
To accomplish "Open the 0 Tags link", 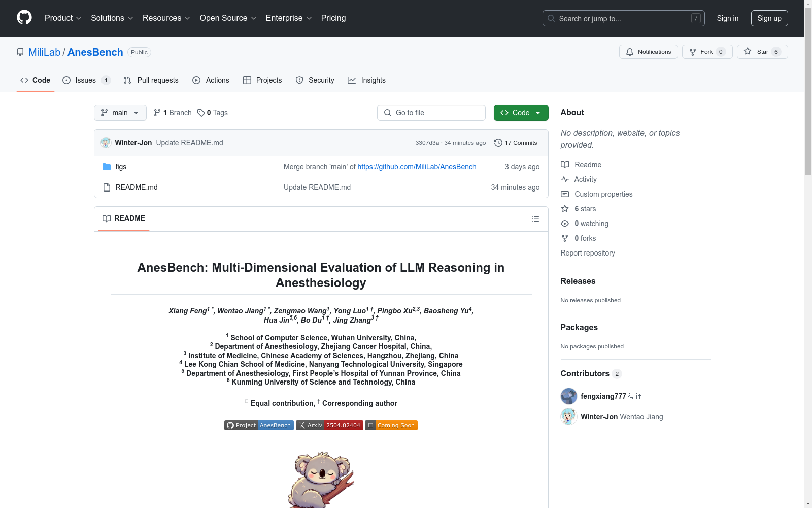I will click(x=213, y=113).
